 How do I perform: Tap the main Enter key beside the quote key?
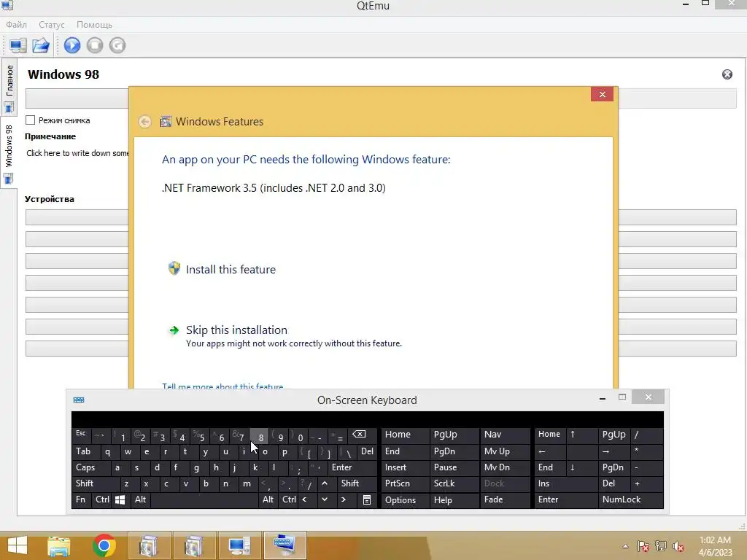(x=352, y=467)
